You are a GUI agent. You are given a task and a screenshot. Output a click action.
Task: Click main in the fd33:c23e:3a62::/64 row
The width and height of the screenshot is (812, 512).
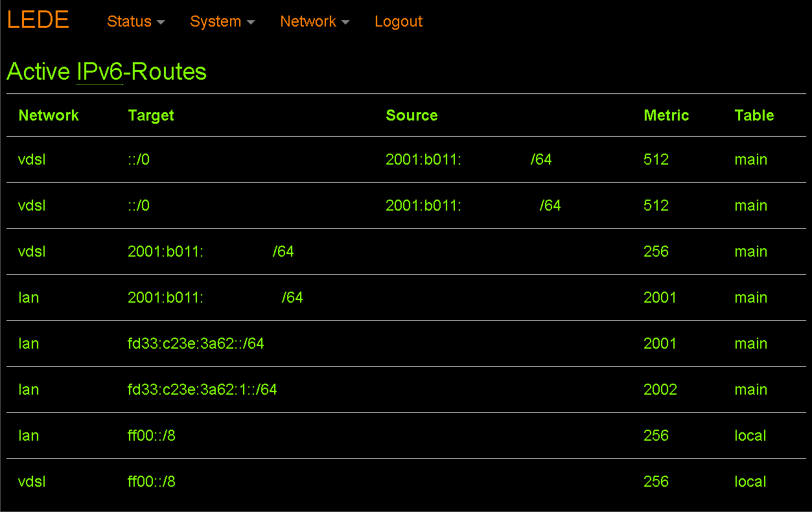point(750,343)
